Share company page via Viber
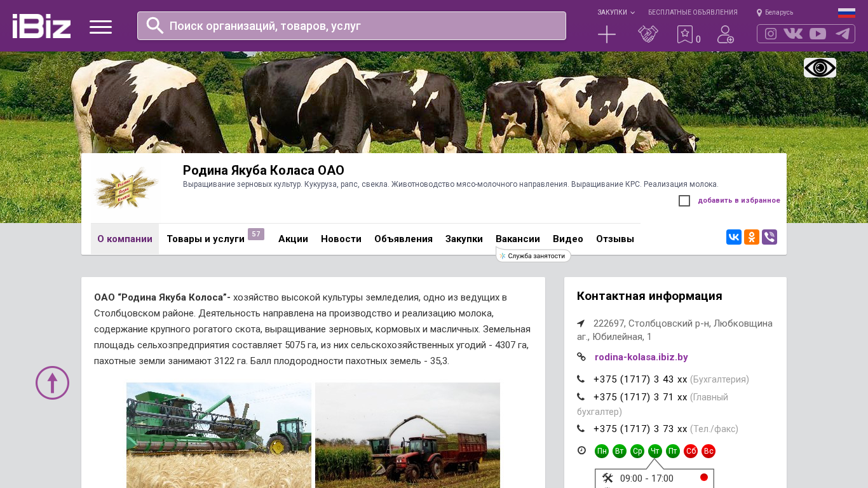 [770, 237]
